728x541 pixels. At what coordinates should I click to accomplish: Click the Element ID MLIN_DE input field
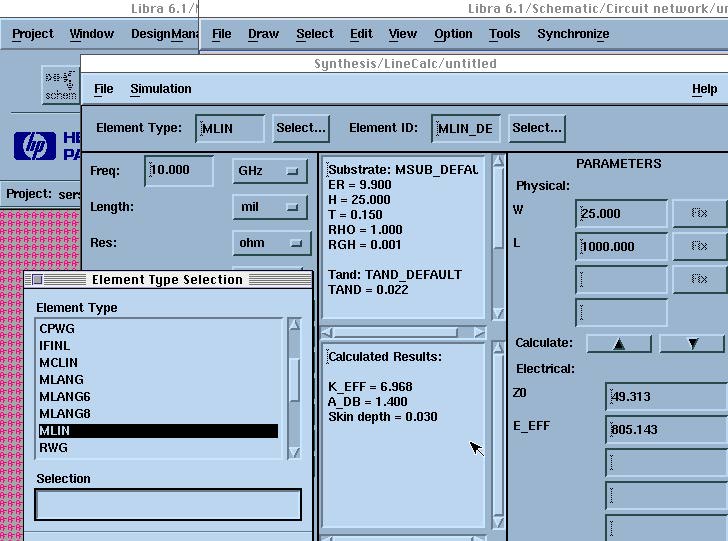466,129
